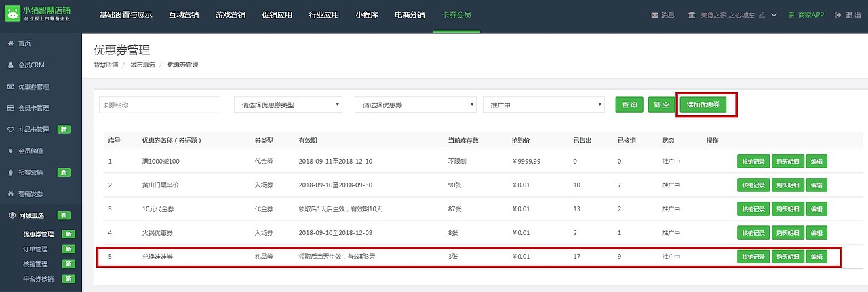Screen dimensions: 868x292
Task: Click the 消息 label in header
Action: coord(667,15)
